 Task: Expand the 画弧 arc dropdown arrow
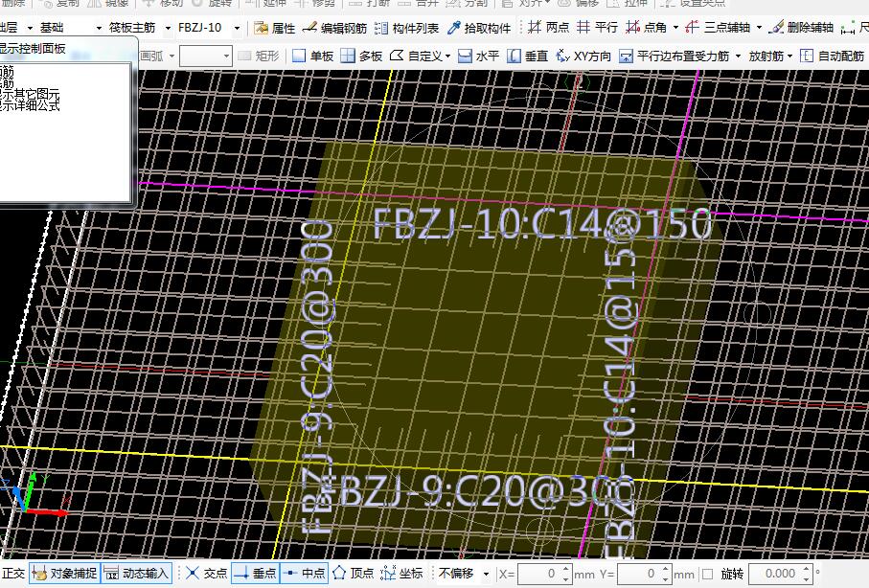coord(172,56)
